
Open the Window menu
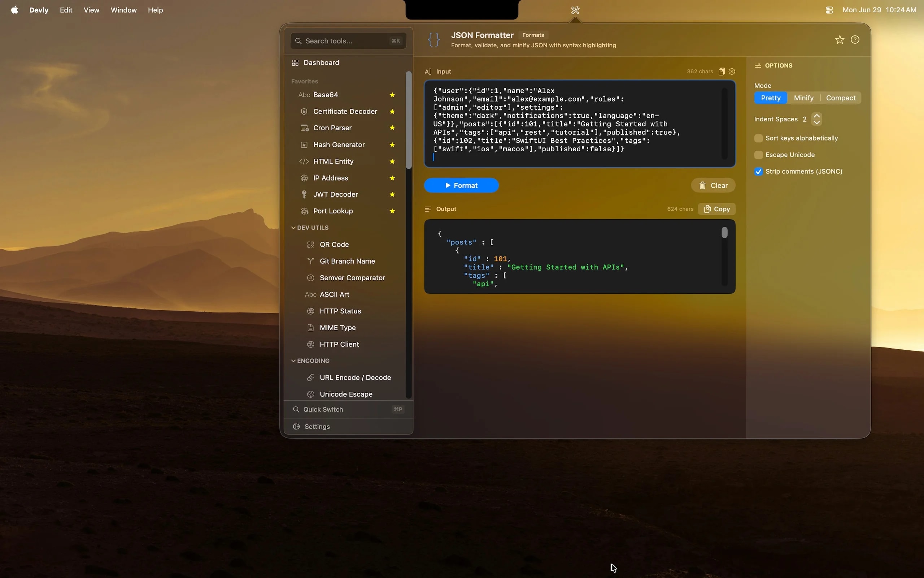tap(124, 10)
